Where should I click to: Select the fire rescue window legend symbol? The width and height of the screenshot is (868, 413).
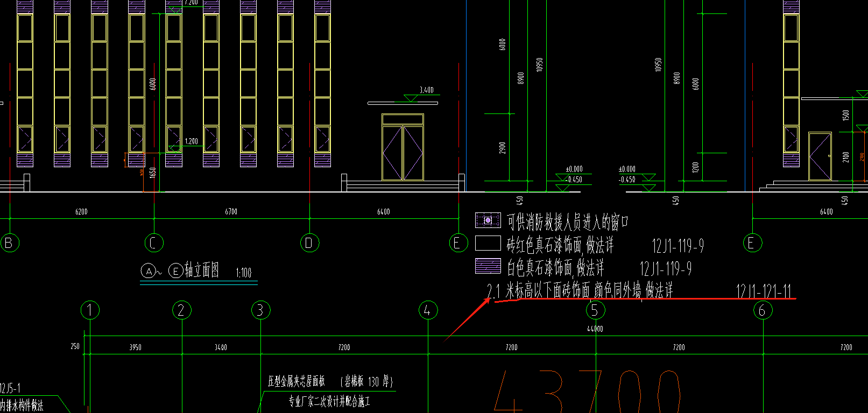(488, 220)
